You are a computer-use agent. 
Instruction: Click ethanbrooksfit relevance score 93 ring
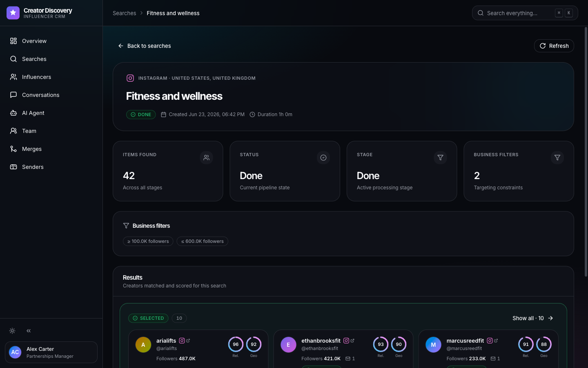click(381, 344)
